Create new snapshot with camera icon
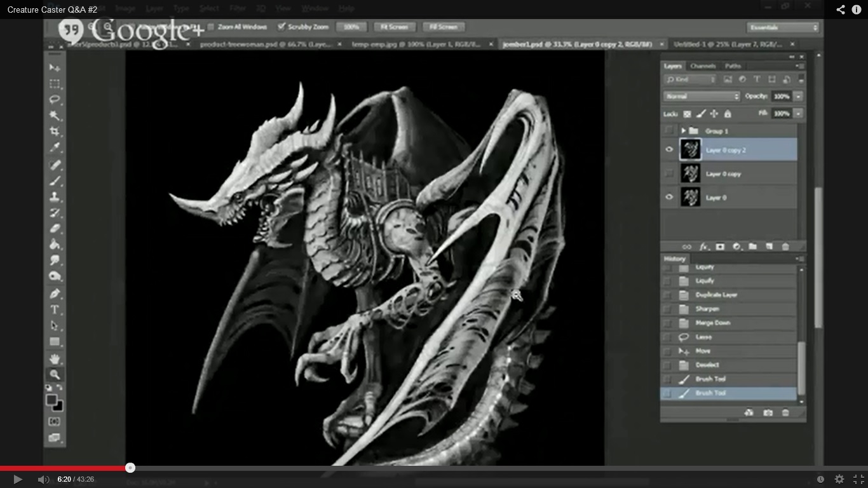 tap(768, 413)
